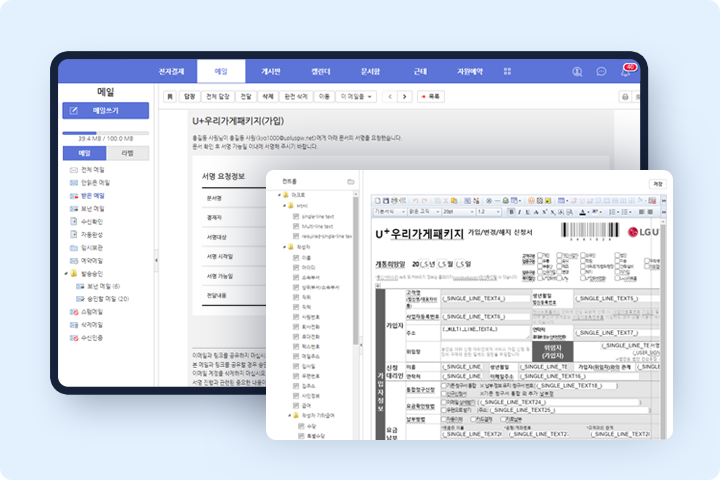Open the apps grid icon in top navigation
Viewport: 720px width, 480px height.
click(x=507, y=71)
